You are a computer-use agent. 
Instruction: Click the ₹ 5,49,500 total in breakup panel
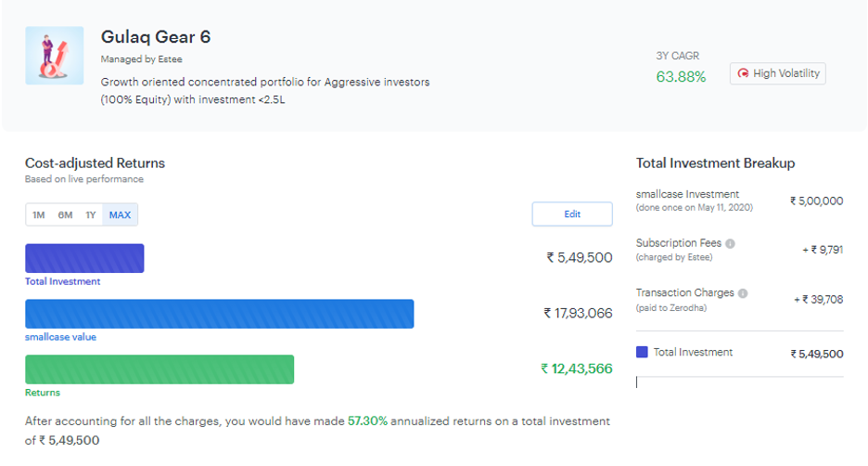click(x=817, y=354)
